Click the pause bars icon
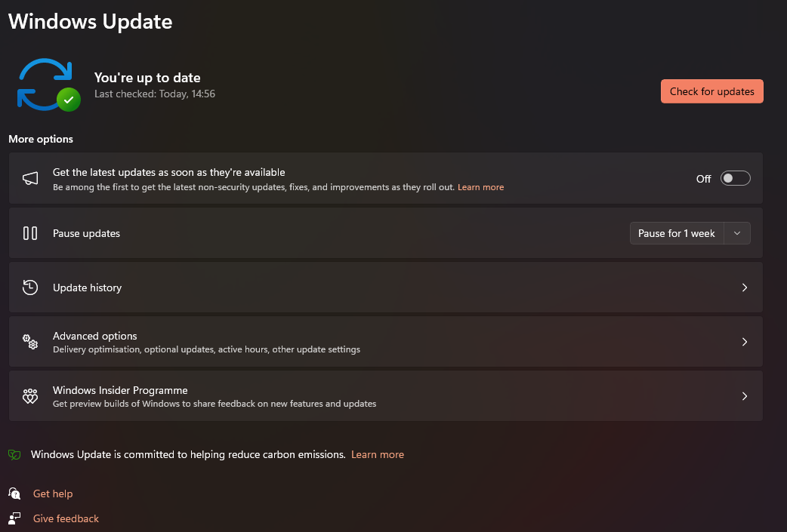Screen dimensions: 787x532 [x=30, y=233]
